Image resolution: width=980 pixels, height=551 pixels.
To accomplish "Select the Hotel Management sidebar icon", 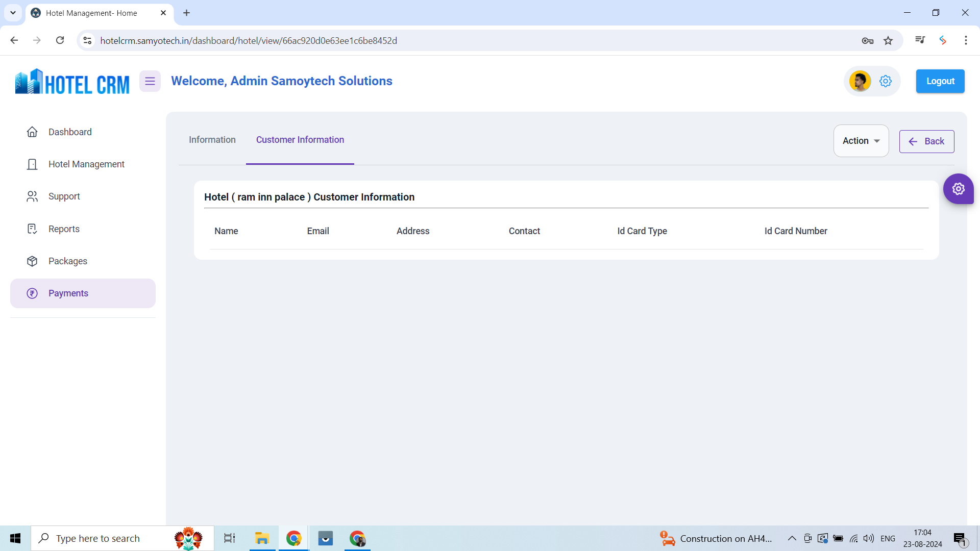I will pos(32,164).
